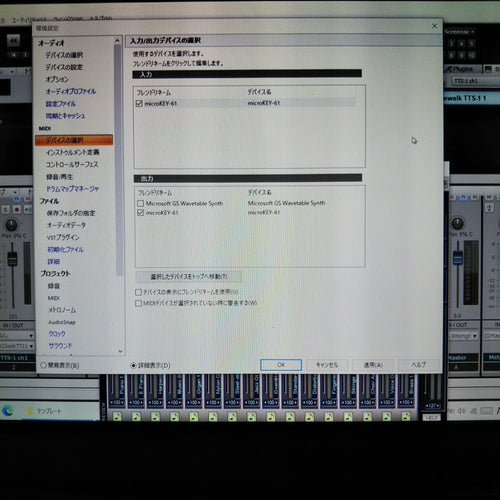The height and width of the screenshot is (500, 500).
Task: Click the green note icon under Piano 1 channel
Action: pyautogui.click(x=117, y=416)
